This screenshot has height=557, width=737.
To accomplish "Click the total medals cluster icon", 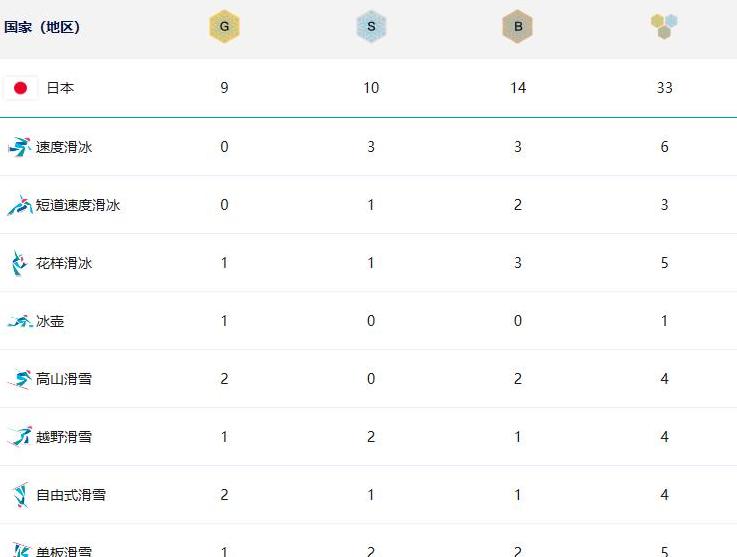I will pos(664,26).
